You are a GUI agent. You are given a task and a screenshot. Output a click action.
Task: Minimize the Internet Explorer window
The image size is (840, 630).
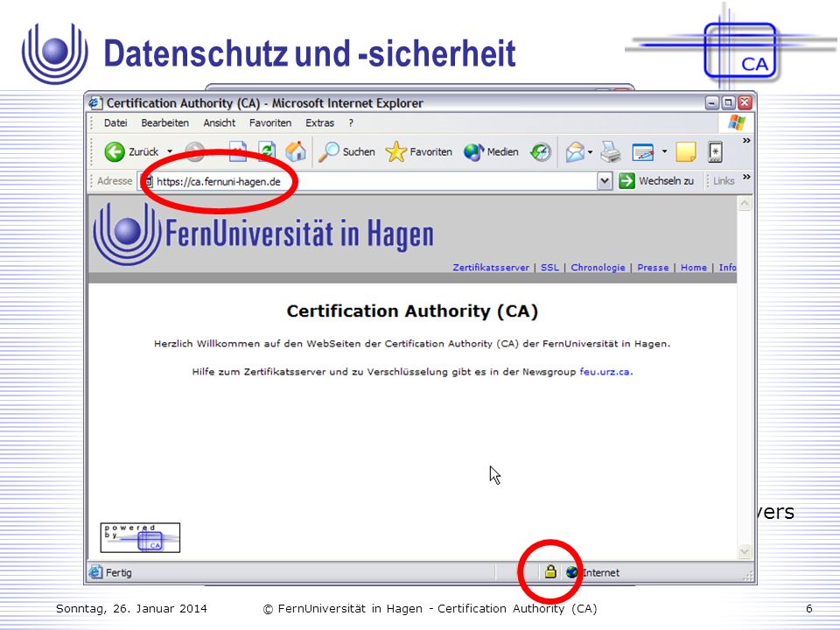pos(712,103)
